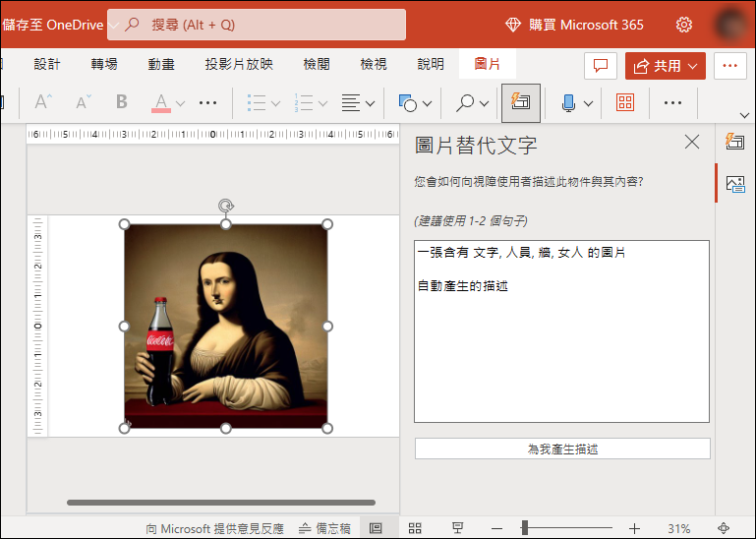
Task: Click the 31% zoom level
Action: pos(679,528)
